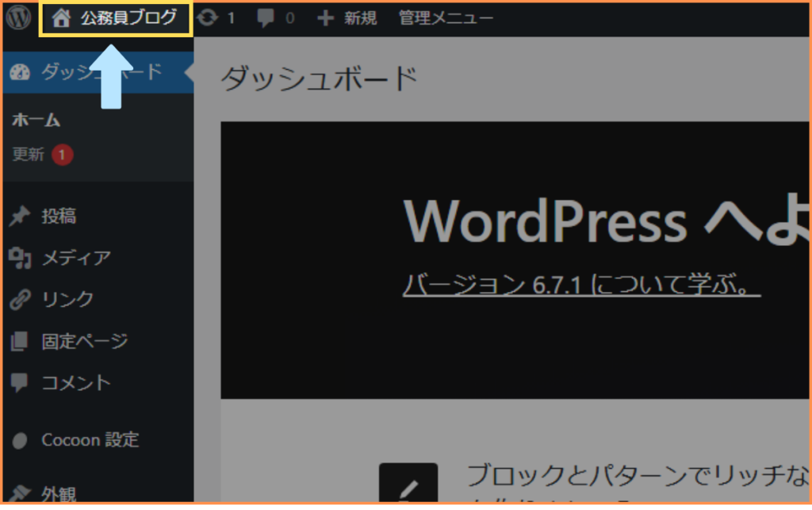
Task: Click the Cocoon 設定 circle icon
Action: pos(20,441)
